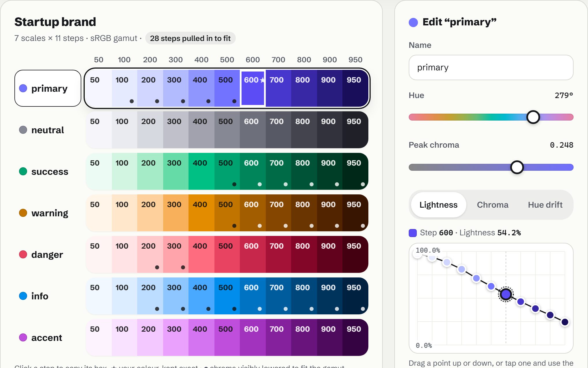Click the primary row purple dot icon
The image size is (588, 368).
(x=23, y=88)
